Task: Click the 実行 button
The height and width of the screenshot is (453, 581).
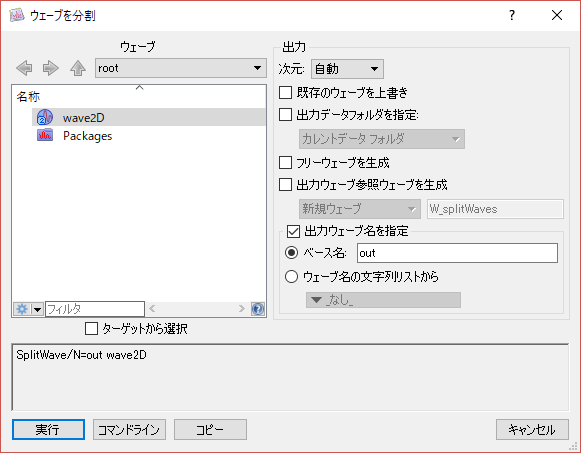Action: (48, 430)
